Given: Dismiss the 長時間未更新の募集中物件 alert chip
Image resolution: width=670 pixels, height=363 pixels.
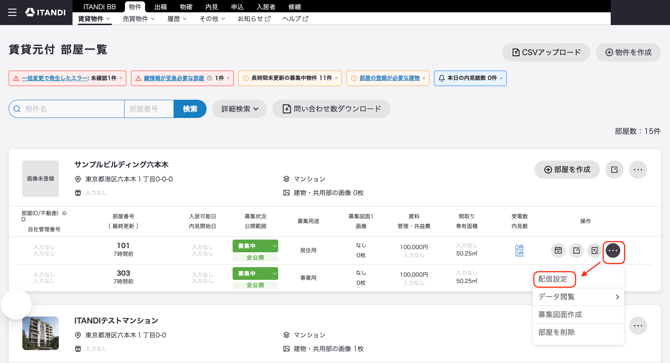Looking at the screenshot, I should click(336, 78).
